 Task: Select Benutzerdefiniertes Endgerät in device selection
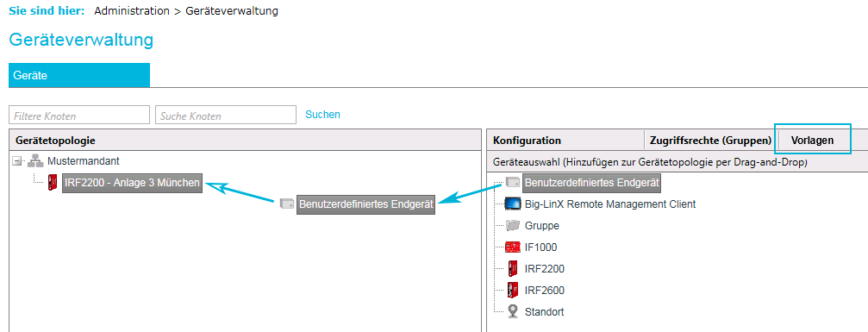592,182
